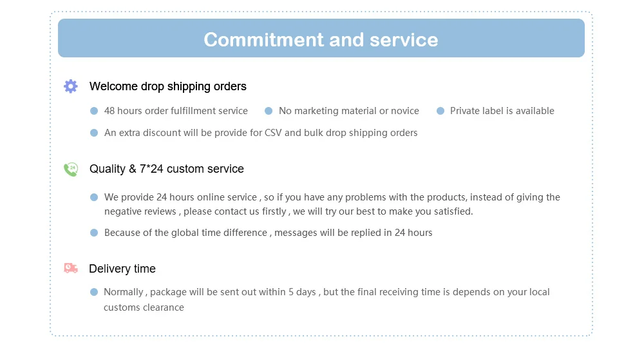This screenshot has height=350, width=644.
Task: Click the 'Commitment and service' banner title
Action: pos(321,39)
